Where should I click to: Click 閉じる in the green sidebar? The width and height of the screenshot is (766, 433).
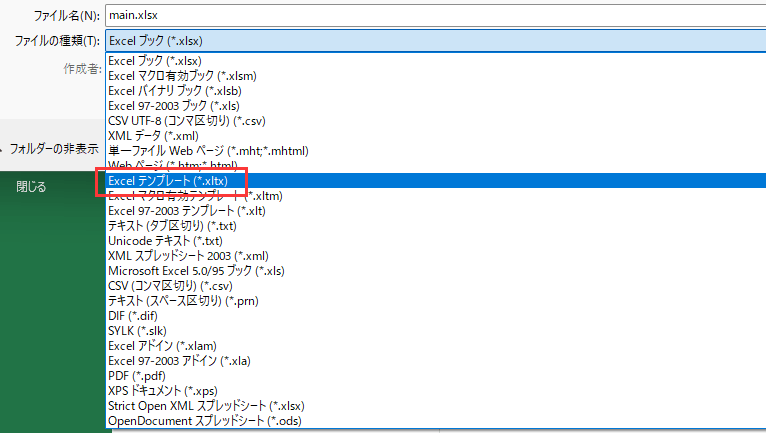[31, 187]
